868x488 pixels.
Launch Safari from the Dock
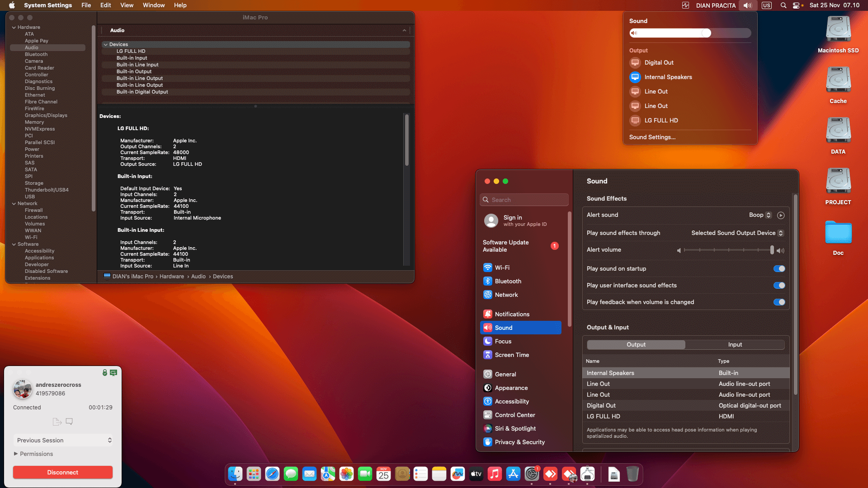(272, 474)
